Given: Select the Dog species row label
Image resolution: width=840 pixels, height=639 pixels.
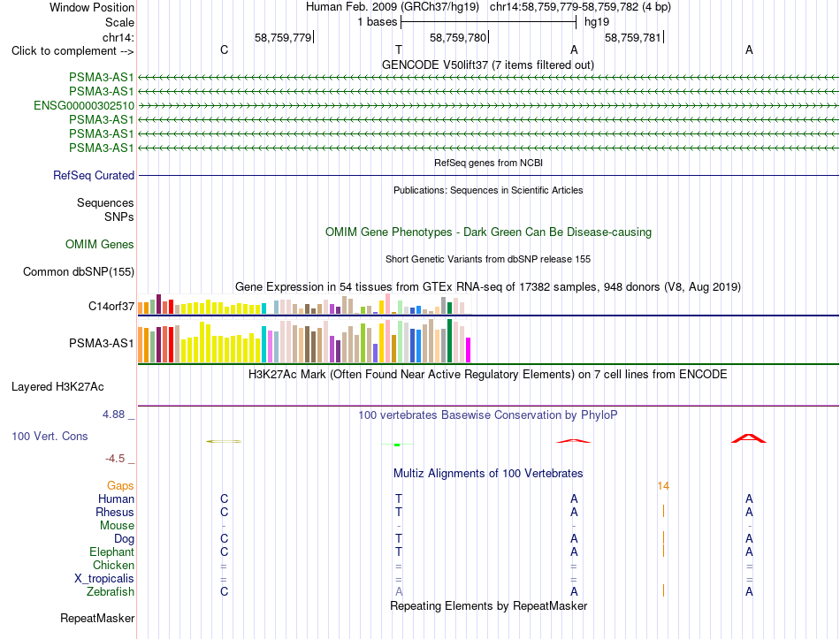Looking at the screenshot, I should click(124, 539).
